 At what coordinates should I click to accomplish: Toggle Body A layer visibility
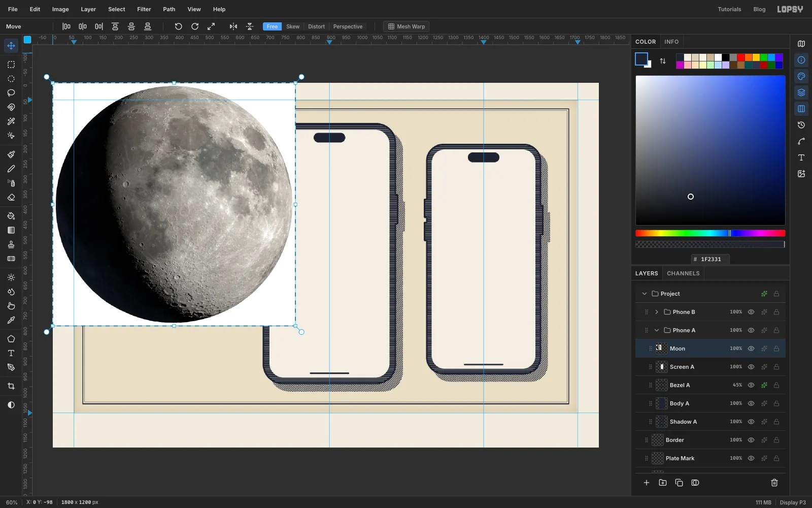point(751,403)
